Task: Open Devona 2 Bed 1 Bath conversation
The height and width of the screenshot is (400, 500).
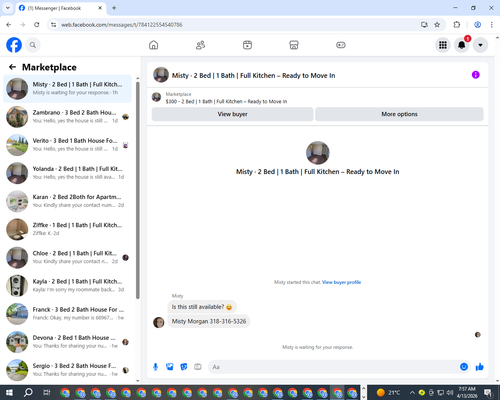Action: click(67, 342)
